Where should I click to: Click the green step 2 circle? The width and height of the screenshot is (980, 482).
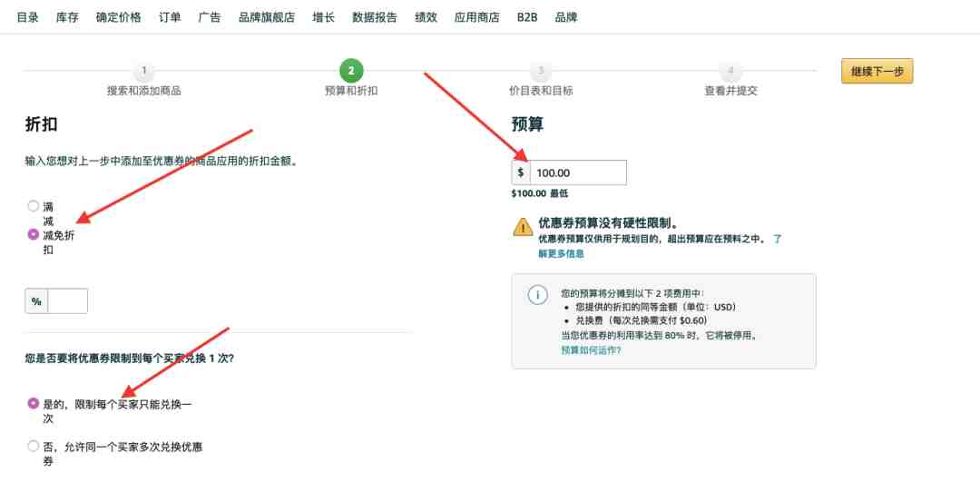351,71
